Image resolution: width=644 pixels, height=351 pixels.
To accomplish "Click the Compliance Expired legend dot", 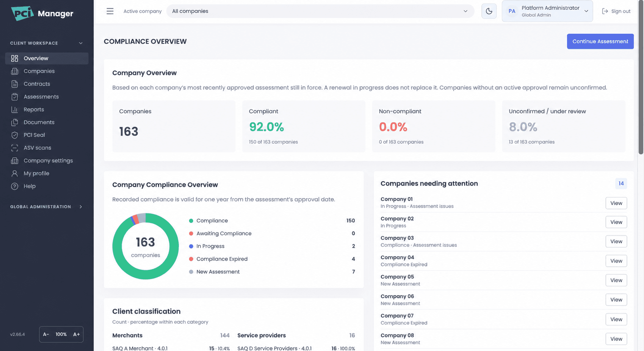I will coord(191,259).
